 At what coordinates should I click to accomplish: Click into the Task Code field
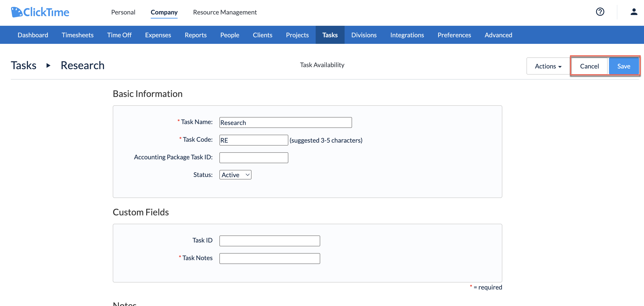(254, 140)
